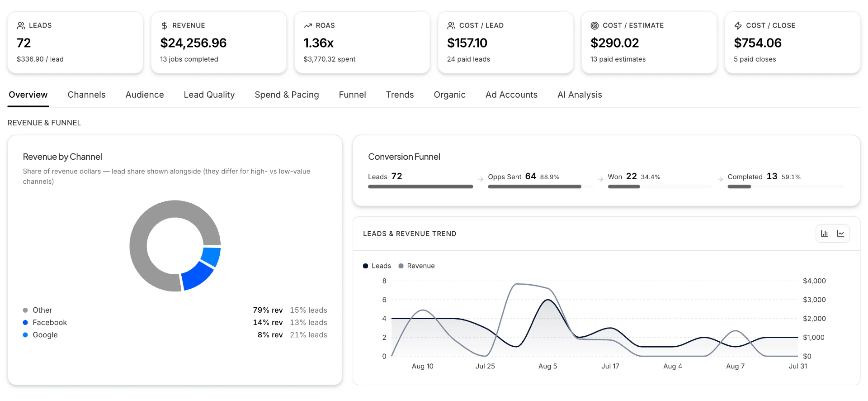Click the Leads card people icon
Image resolution: width=868 pixels, height=401 pixels.
tap(21, 25)
